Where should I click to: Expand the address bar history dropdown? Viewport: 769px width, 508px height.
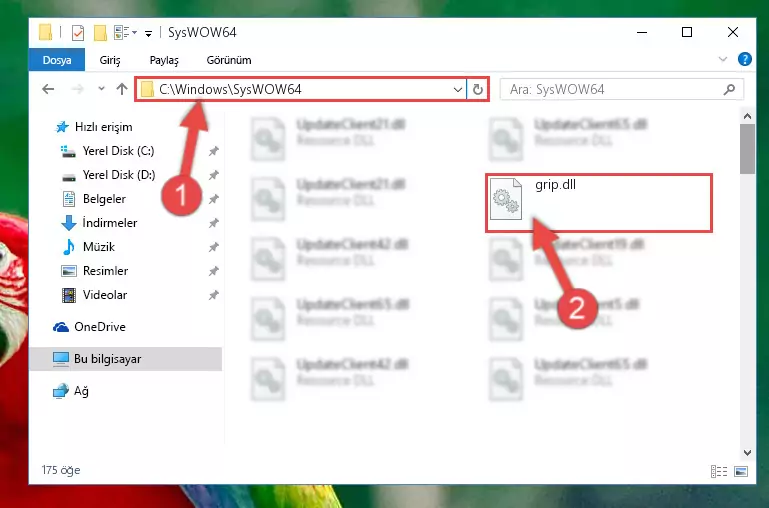(458, 90)
